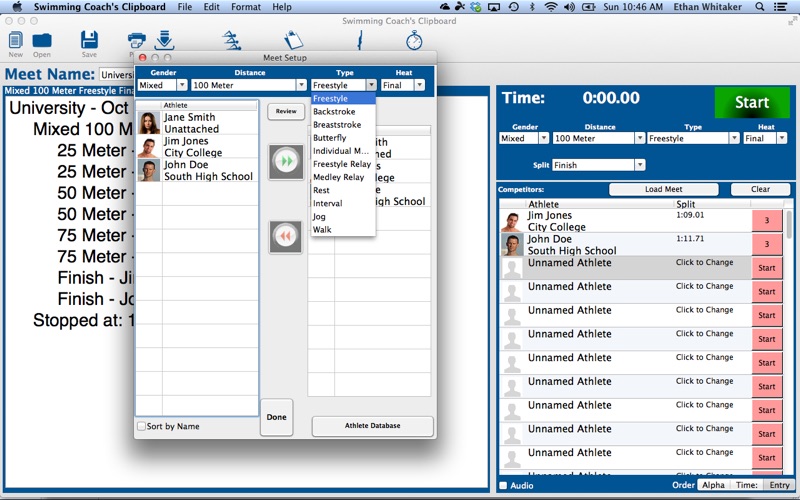Enable the Sort by Name checkbox

(x=141, y=426)
